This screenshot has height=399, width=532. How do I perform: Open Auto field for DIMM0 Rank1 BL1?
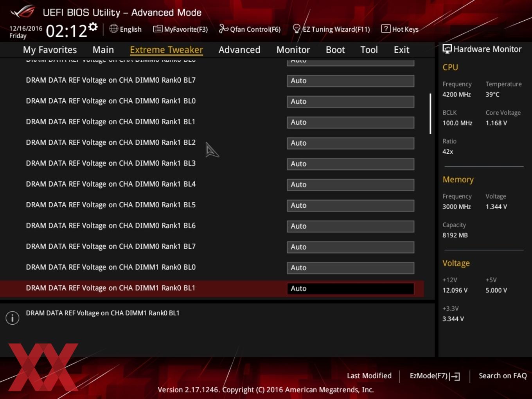[350, 122]
